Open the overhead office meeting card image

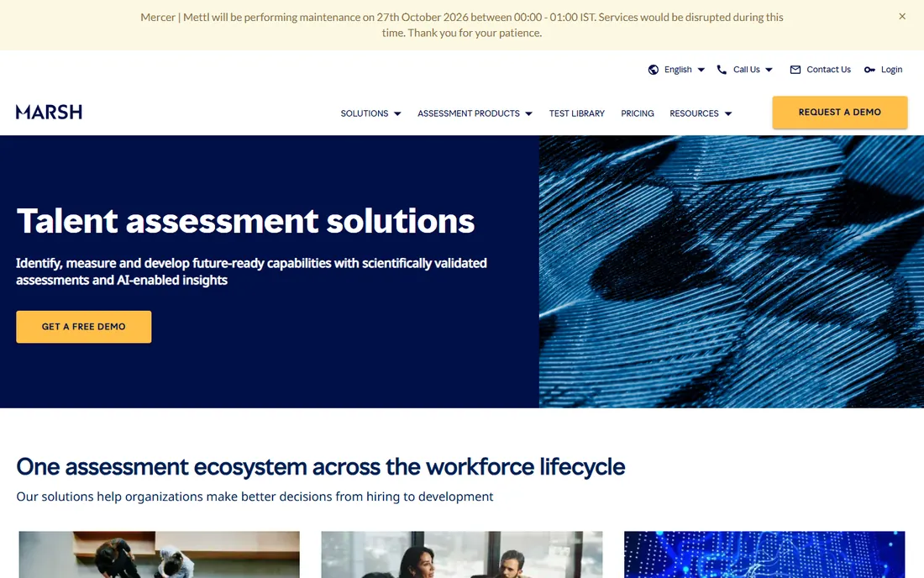(x=159, y=554)
